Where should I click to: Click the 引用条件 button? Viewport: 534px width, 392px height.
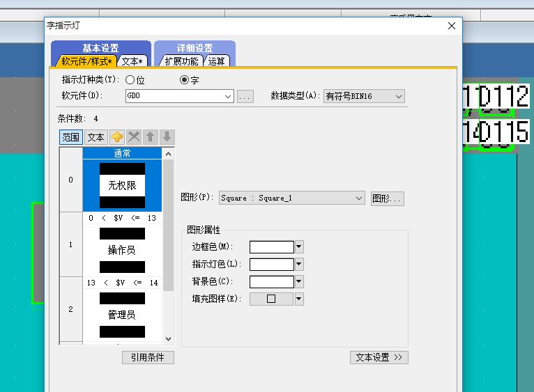(x=148, y=357)
